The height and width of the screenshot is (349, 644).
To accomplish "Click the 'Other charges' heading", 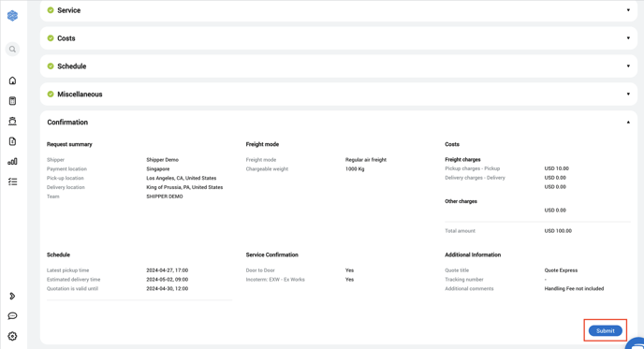I will coord(461,201).
